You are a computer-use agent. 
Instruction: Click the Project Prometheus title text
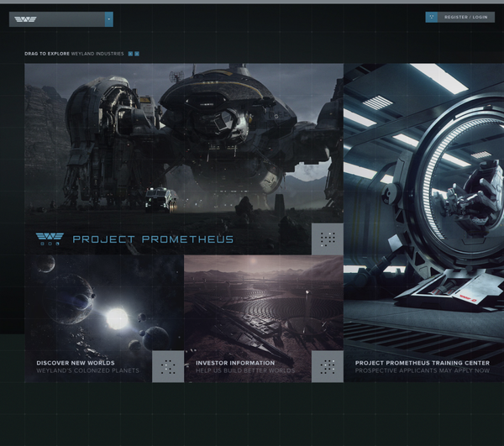(153, 239)
